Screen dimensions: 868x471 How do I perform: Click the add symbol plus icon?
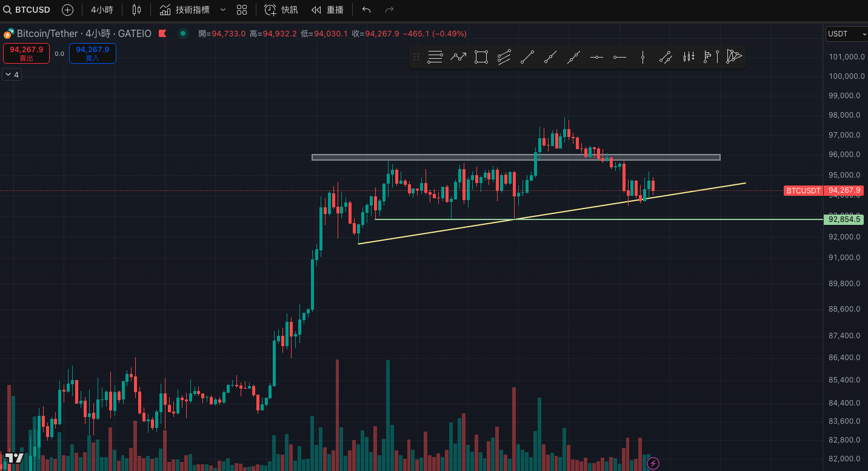[x=67, y=10]
